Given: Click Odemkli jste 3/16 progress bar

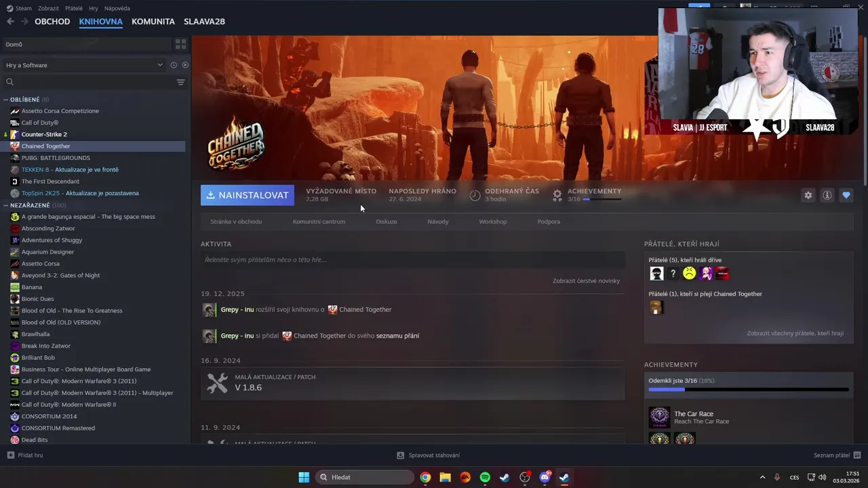Looking at the screenshot, I should pos(749,390).
